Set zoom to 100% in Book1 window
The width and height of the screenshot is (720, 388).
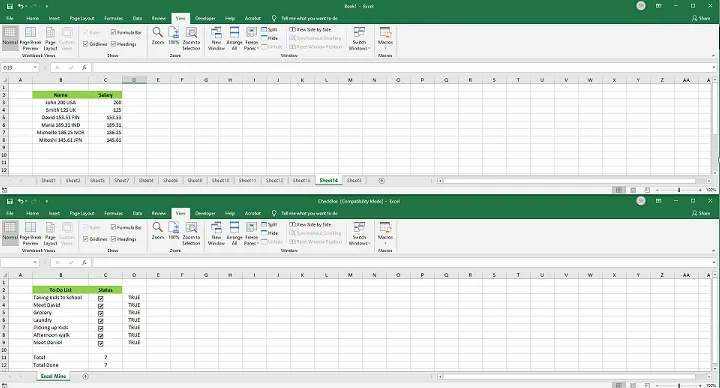point(174,36)
